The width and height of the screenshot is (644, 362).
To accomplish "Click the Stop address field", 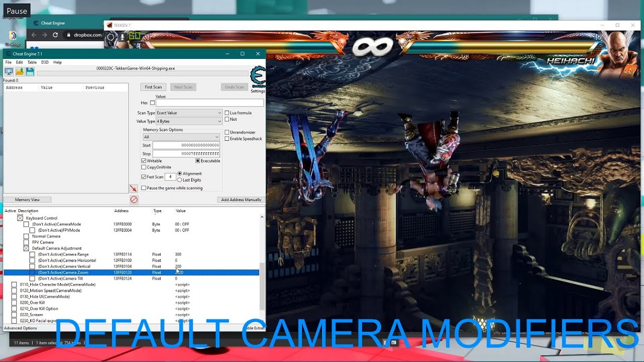I will point(186,153).
